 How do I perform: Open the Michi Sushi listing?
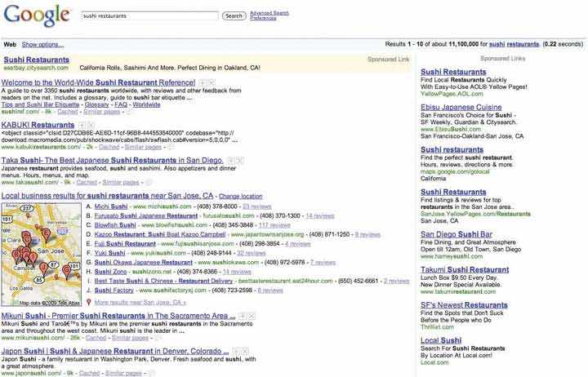tap(110, 207)
